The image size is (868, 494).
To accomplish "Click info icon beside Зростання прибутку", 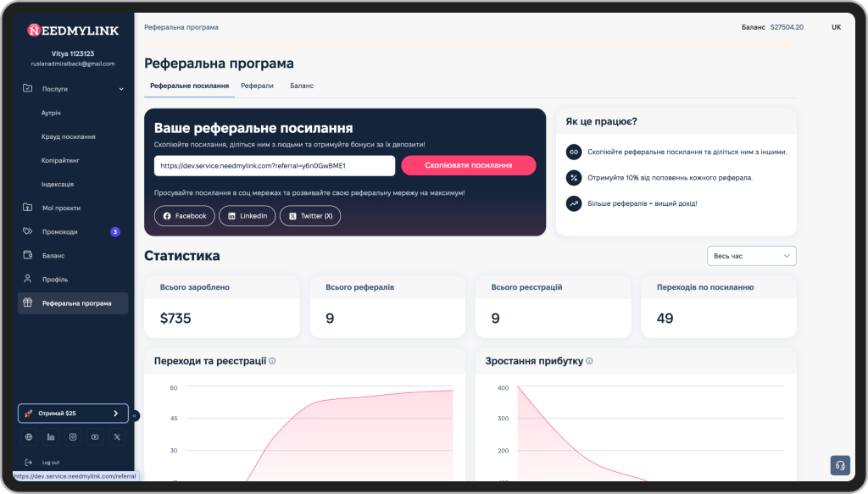I will pyautogui.click(x=590, y=361).
